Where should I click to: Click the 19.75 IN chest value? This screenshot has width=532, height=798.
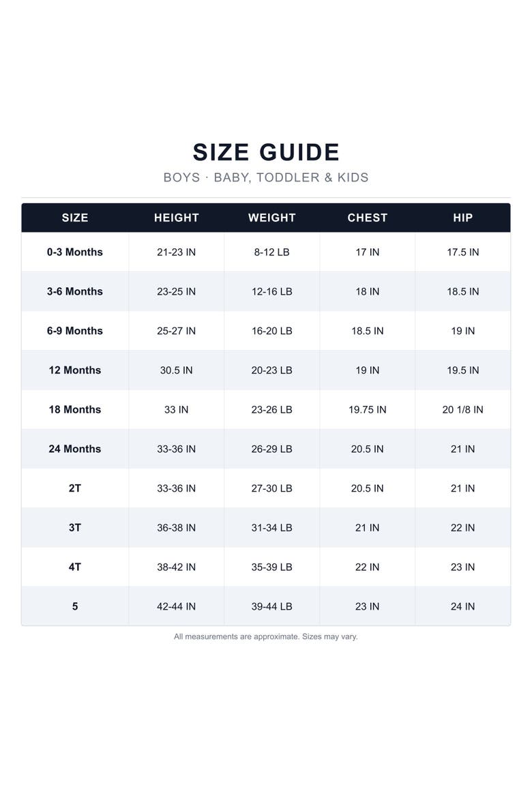(x=367, y=410)
